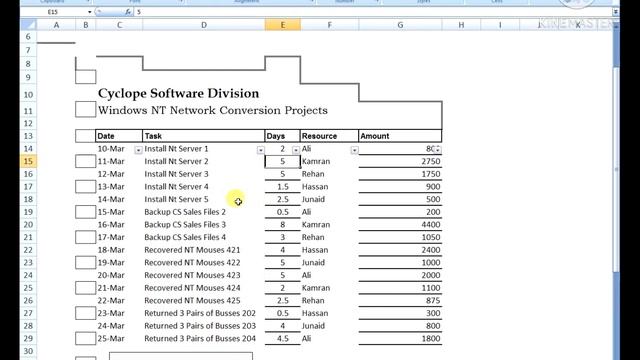Select the Amount cell showing 2400
The height and width of the screenshot is (360, 640).
400,250
